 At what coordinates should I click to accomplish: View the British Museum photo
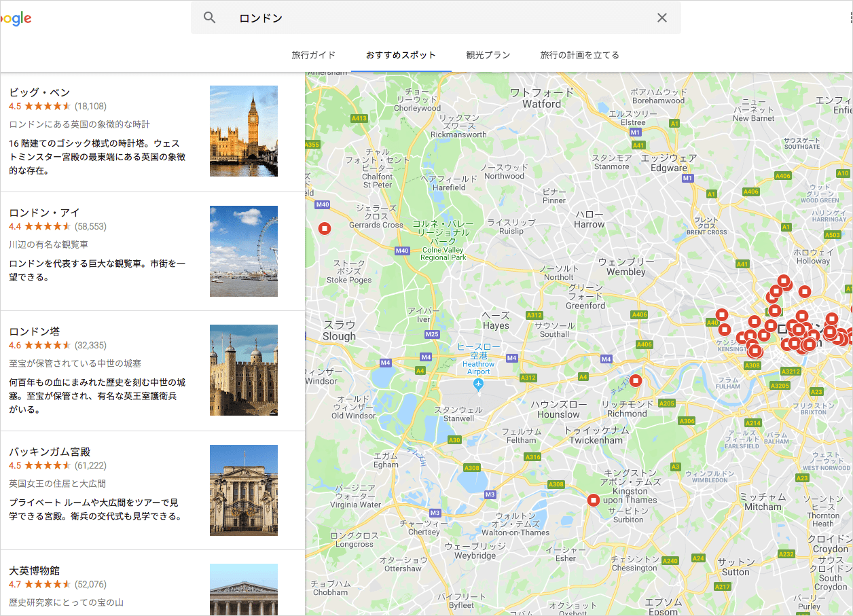(244, 590)
